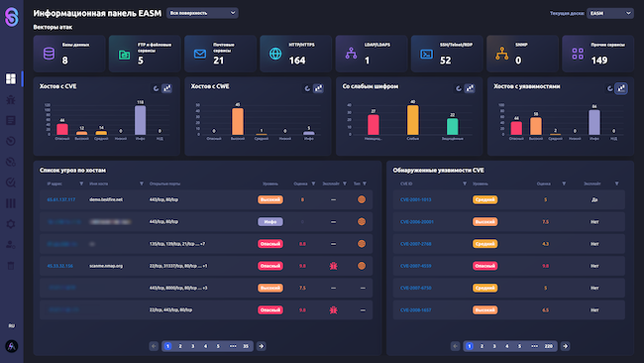The width and height of the screenshot is (644, 363).
Task: Click ports text '135/tcp, 139/tcp, 21/tcp ... +7'
Action: tap(177, 244)
